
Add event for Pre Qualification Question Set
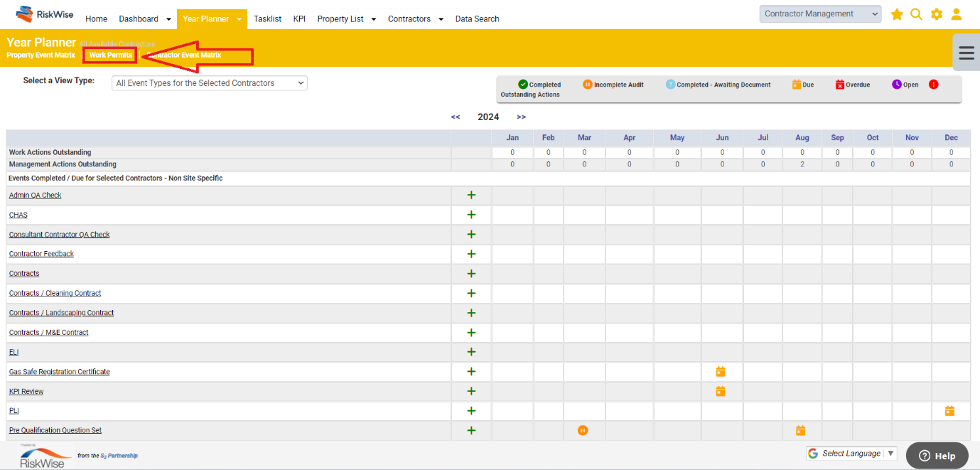pos(471,430)
